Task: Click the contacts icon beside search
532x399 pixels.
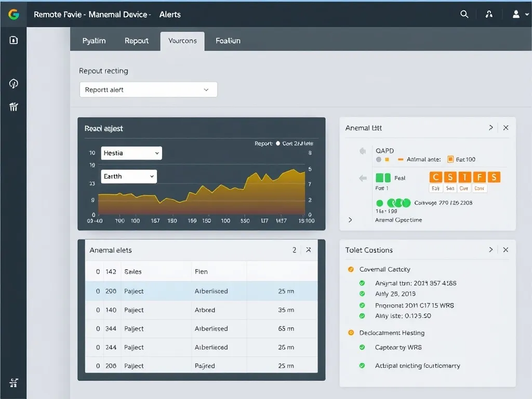Action: (489, 14)
